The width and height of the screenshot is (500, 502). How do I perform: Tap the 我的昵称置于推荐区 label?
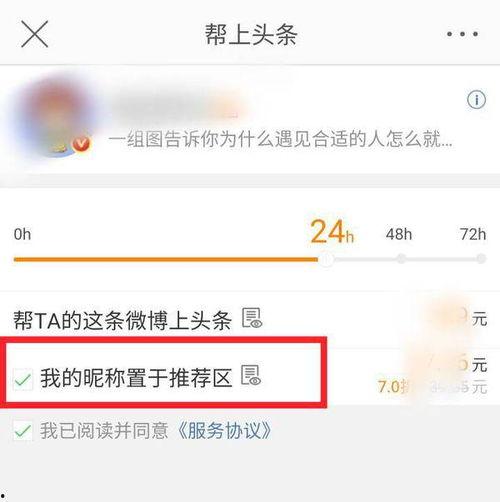pyautogui.click(x=136, y=378)
